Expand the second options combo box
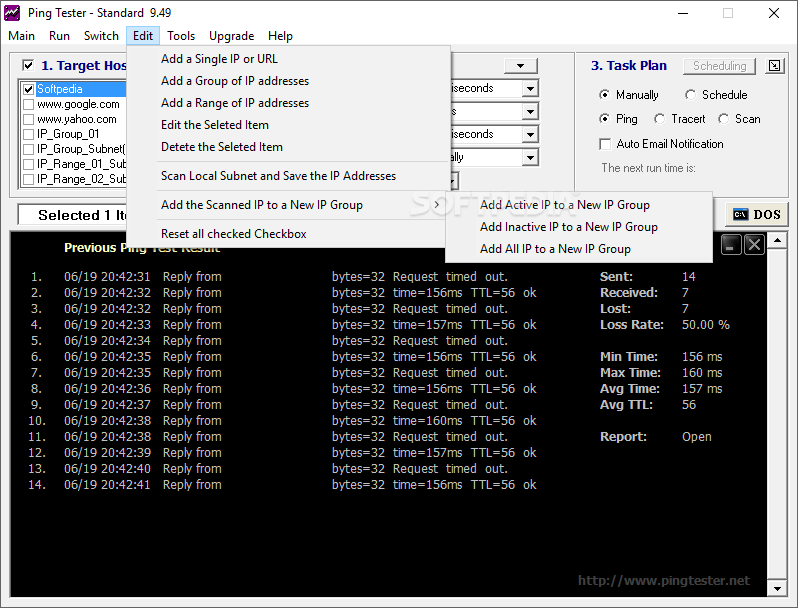This screenshot has height=608, width=798. click(x=530, y=111)
